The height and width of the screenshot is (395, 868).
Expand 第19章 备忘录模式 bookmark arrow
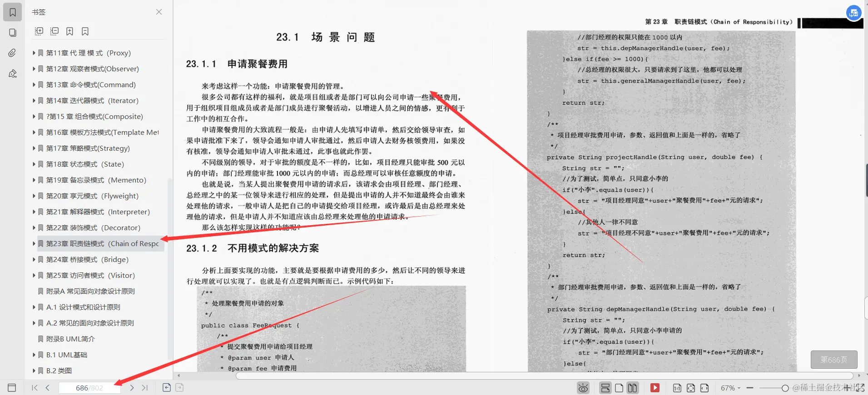(34, 180)
